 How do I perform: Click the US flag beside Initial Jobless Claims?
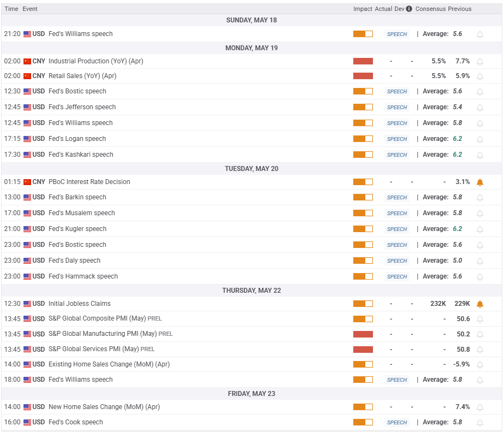tap(27, 304)
